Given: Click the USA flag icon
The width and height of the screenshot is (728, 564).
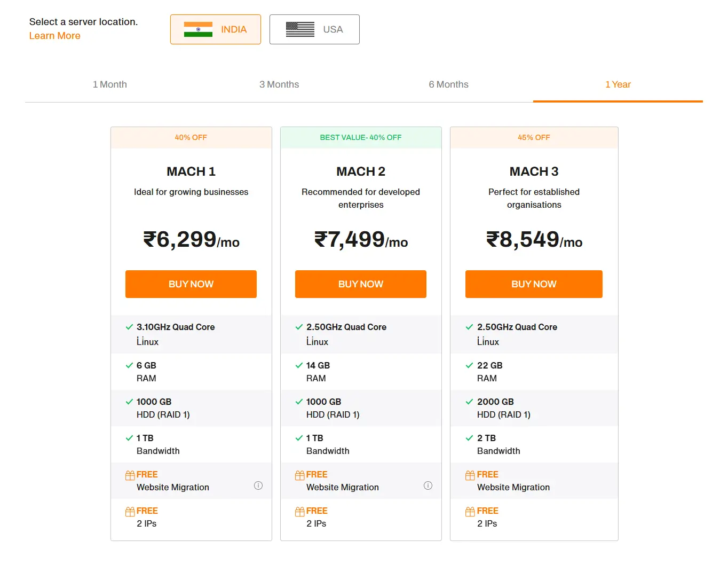Looking at the screenshot, I should tap(300, 29).
